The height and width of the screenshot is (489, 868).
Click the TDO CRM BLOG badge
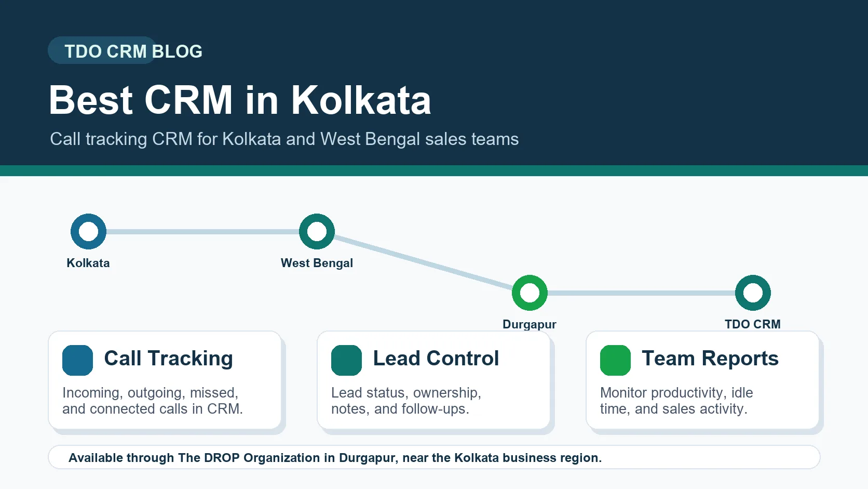coord(126,50)
